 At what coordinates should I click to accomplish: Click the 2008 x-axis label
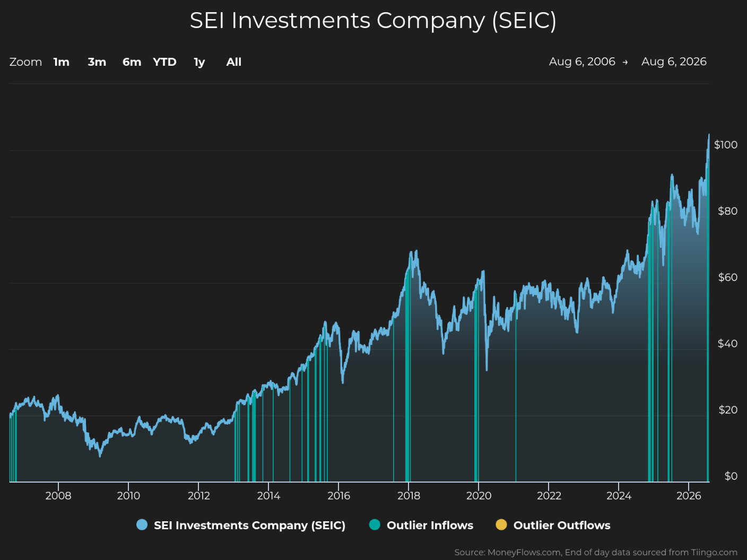click(x=58, y=496)
